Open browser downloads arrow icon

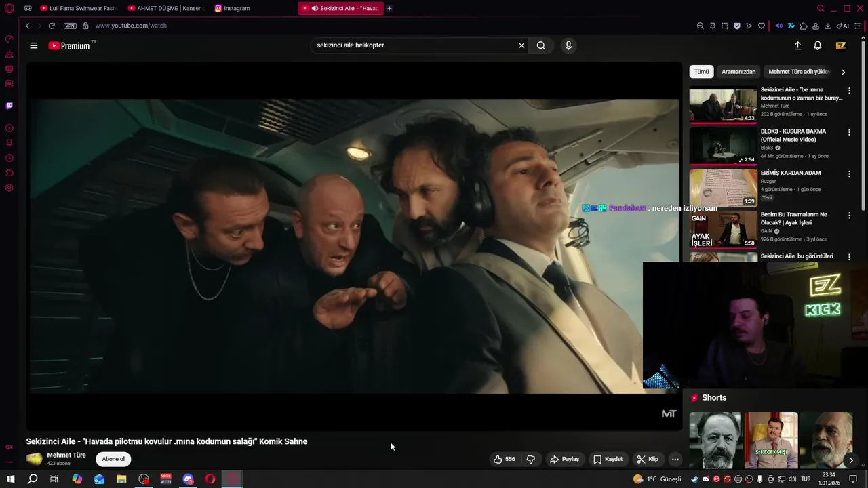[x=828, y=26]
